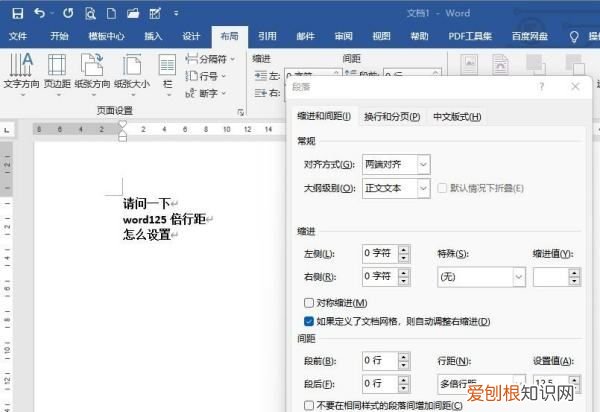Toggle 不要在相同样式的段落间增加间距 checkbox
The image size is (600, 412).
pyautogui.click(x=309, y=405)
